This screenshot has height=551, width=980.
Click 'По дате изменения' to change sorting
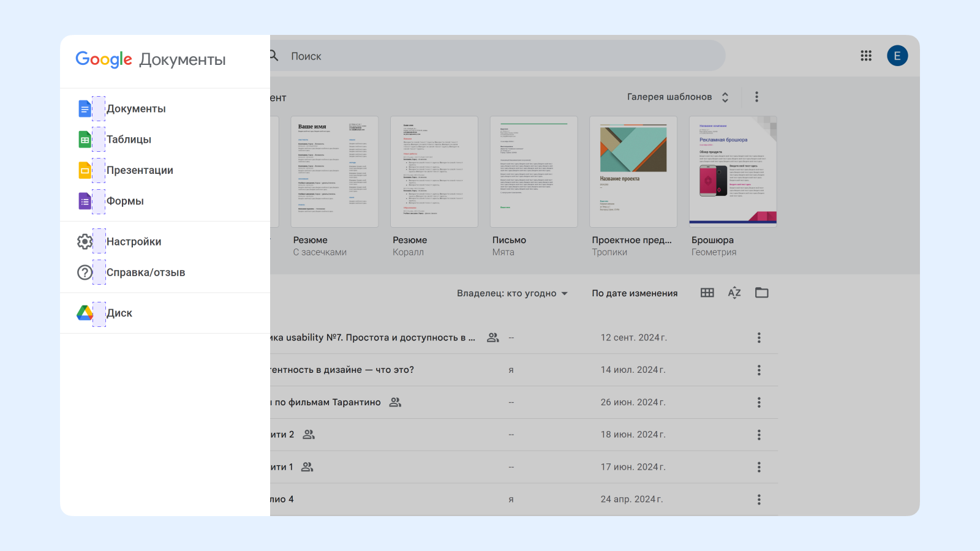[634, 293]
